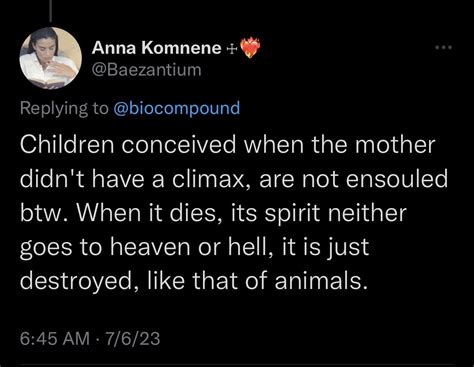
Task: Visit the @Baezantium handle
Action: click(x=147, y=70)
